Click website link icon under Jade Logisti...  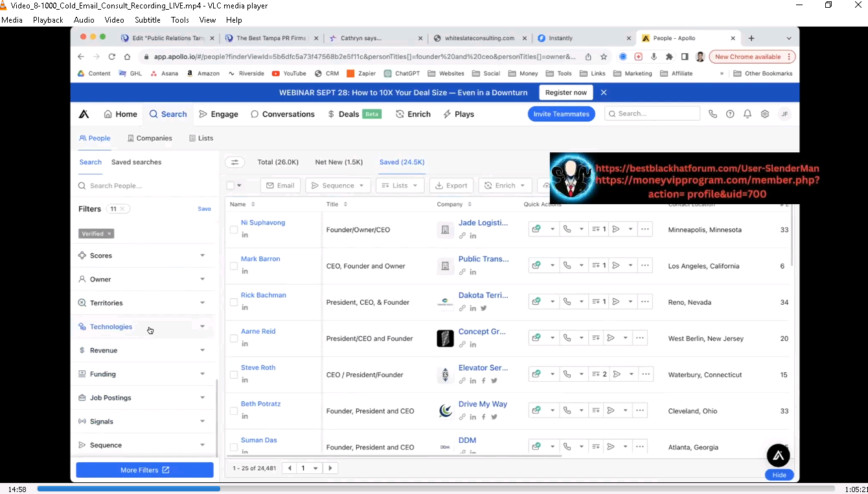(463, 235)
